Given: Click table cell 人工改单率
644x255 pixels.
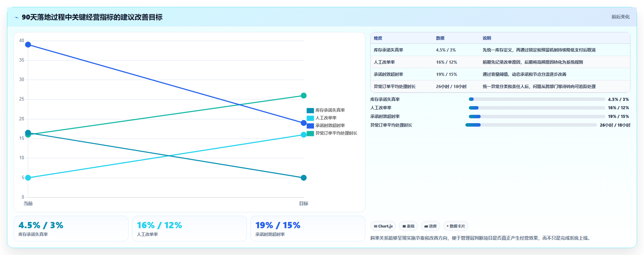Looking at the screenshot, I should tap(384, 62).
